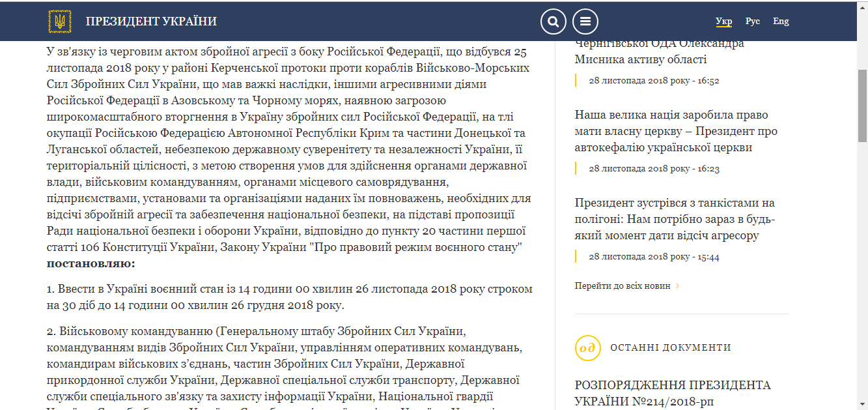Click the scrollbar down arrow
868x410 pixels.
pos(862,405)
